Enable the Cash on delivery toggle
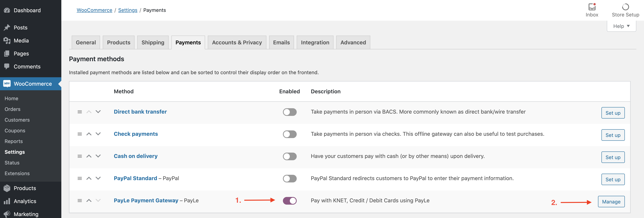Viewport: 644px width, 218px height. coord(290,156)
